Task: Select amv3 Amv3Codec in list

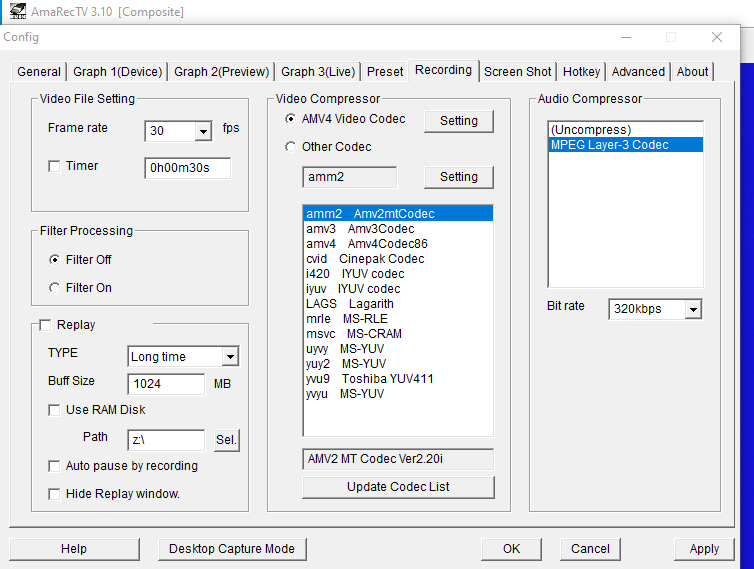Action: coord(398,228)
